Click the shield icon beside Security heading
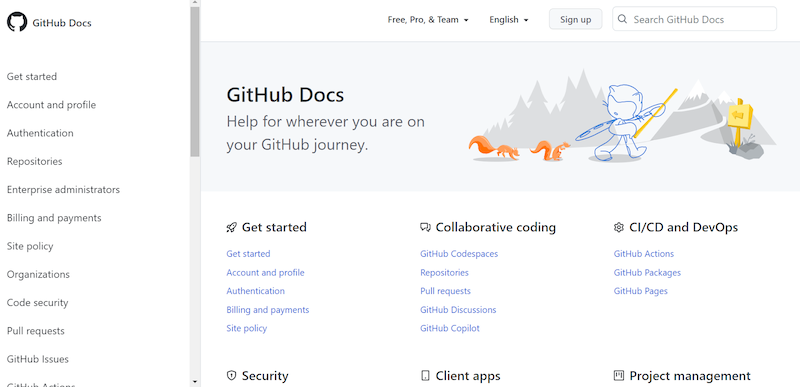This screenshot has width=800, height=387. coord(232,376)
